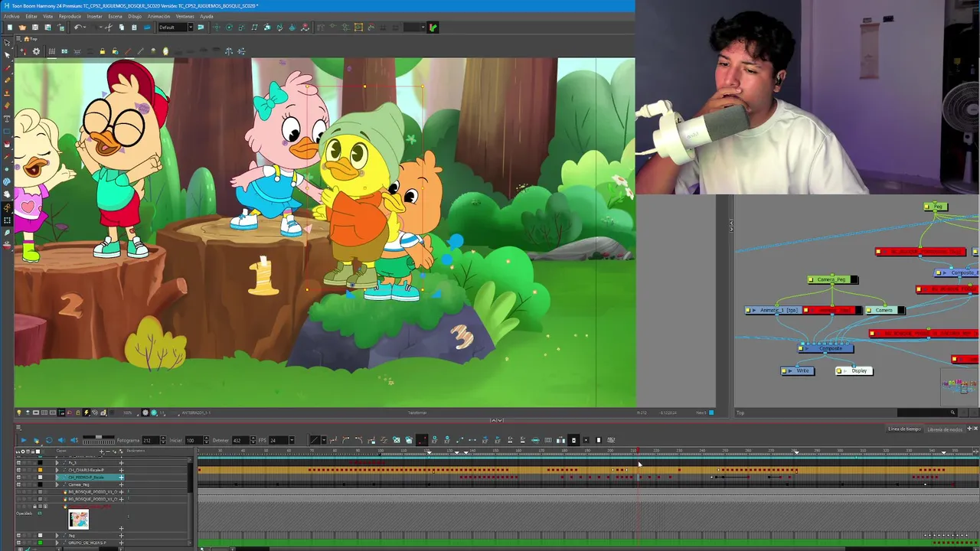Click the node view search field

tap(927, 413)
